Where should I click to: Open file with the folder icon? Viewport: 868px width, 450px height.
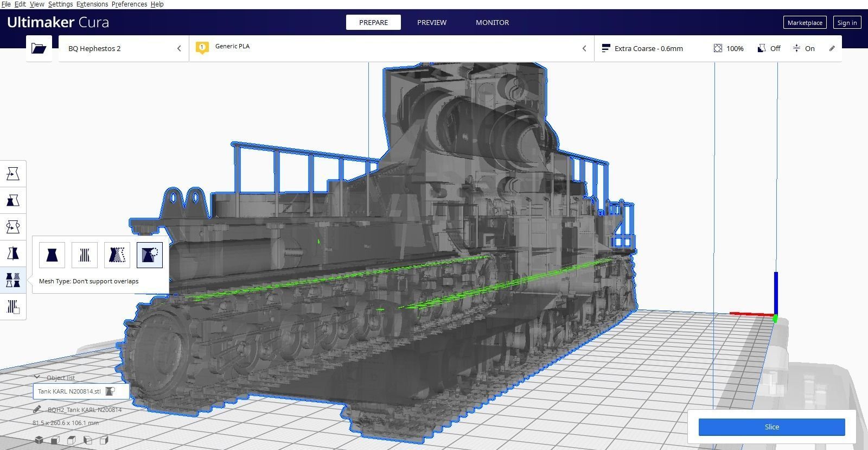[x=39, y=48]
